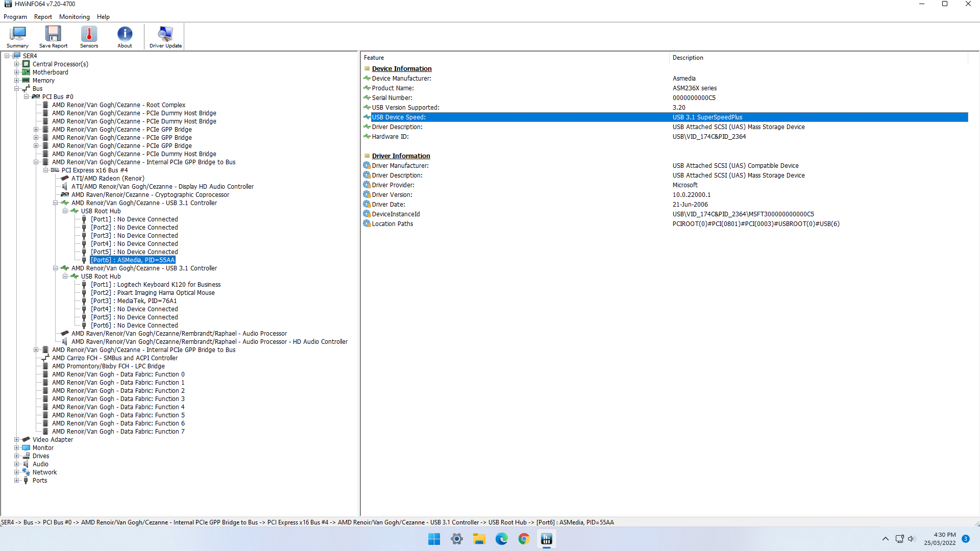Select Port6 ASMedia, PID=55AA entry
980x551 pixels.
[133, 260]
